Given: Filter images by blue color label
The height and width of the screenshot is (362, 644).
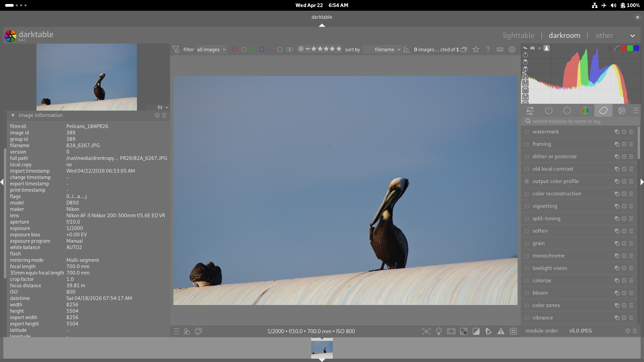Looking at the screenshot, I should coord(262,50).
